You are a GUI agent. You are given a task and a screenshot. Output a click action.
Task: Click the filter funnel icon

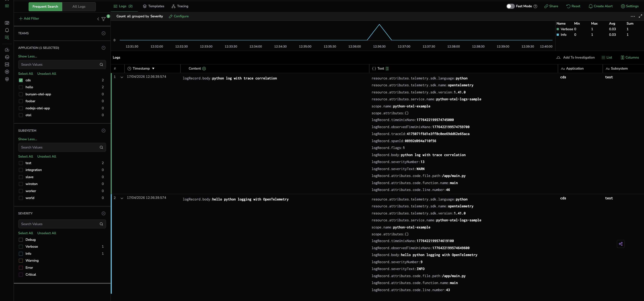[x=103, y=19]
